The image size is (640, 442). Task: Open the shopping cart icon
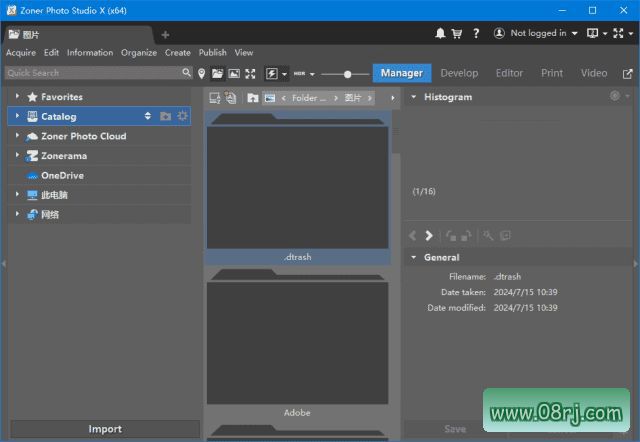click(457, 33)
